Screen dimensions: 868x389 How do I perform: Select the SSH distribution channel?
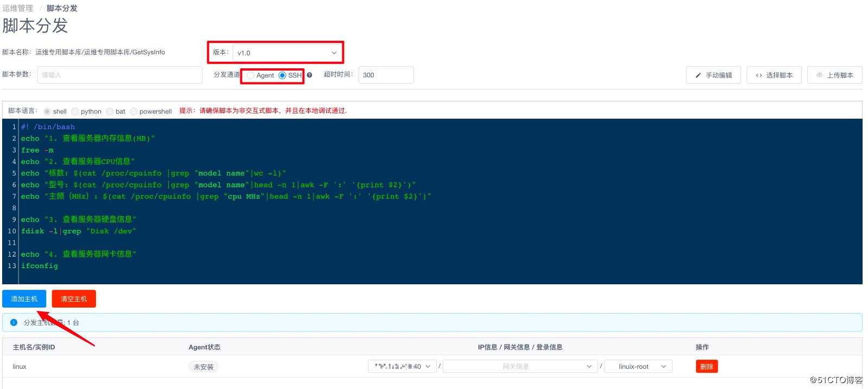point(290,75)
